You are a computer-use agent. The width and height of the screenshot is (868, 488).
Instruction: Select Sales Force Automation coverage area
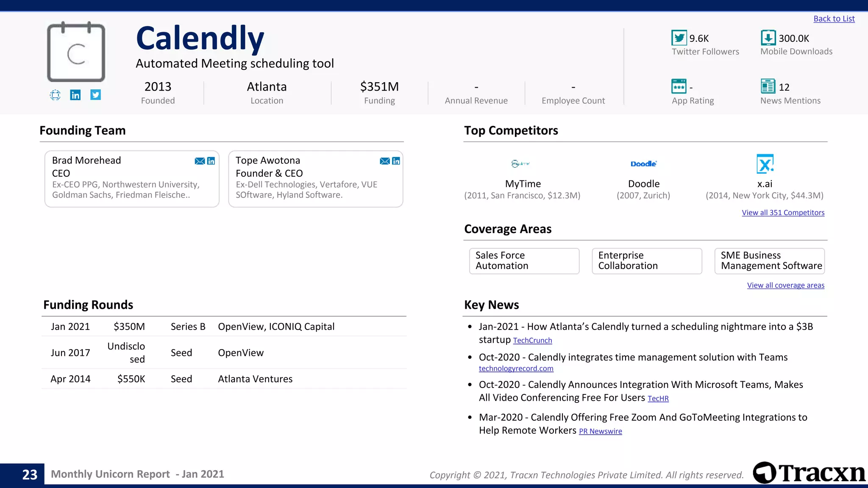(x=524, y=261)
